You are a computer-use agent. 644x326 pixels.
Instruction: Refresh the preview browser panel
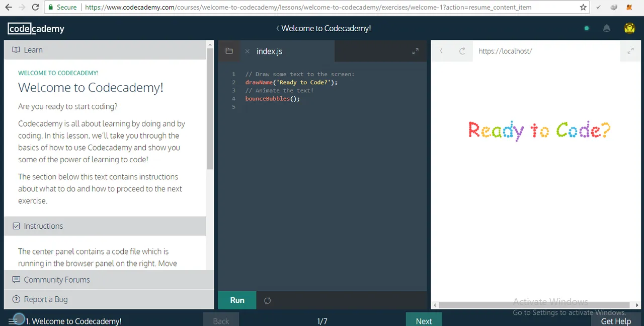coord(462,51)
